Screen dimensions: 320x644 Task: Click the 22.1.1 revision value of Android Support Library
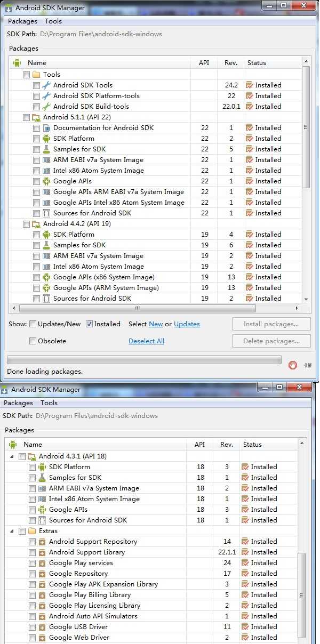227,552
